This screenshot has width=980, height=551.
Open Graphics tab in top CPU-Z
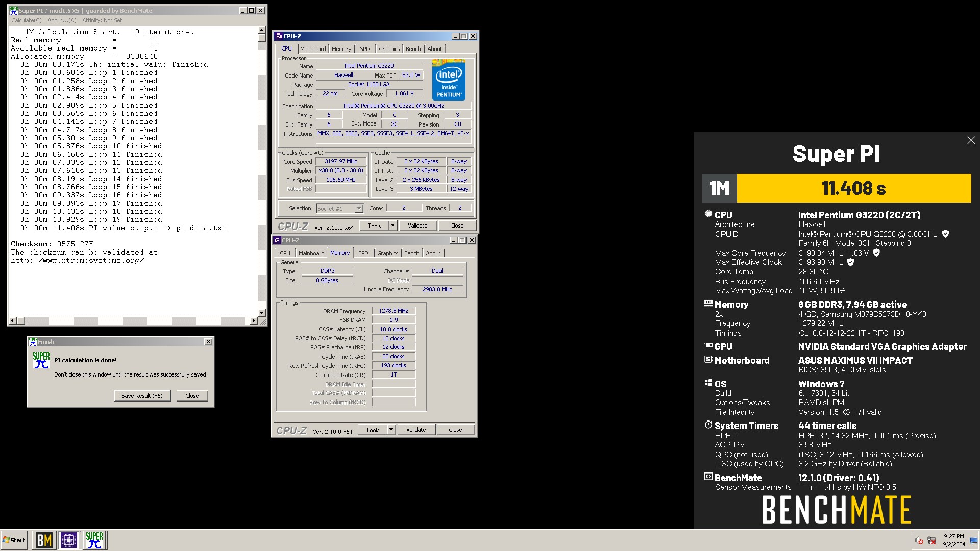[x=389, y=49]
